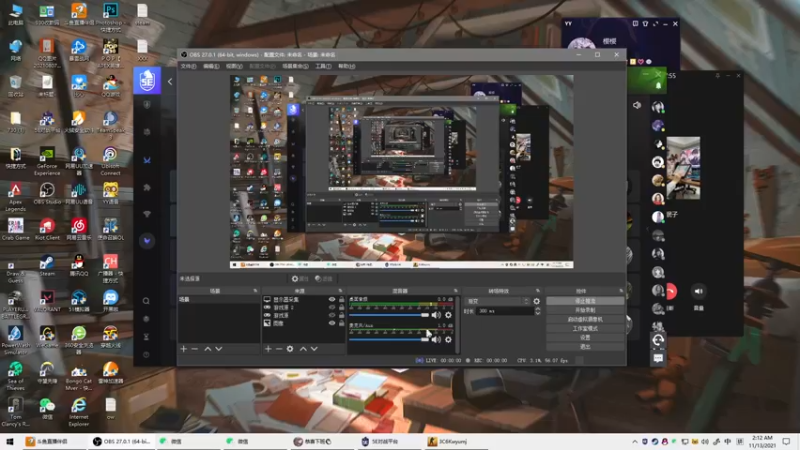The width and height of the screenshot is (800, 450).
Task: Select the 显示器采集 source row
Action: [304, 299]
